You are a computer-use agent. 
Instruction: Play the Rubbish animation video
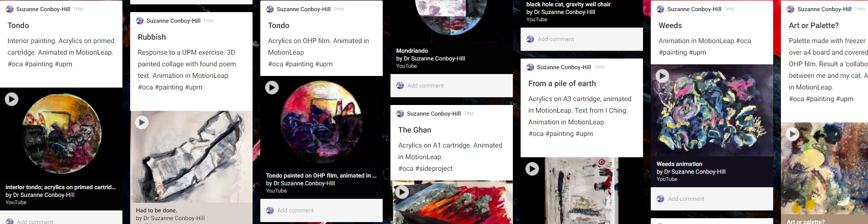[x=142, y=122]
